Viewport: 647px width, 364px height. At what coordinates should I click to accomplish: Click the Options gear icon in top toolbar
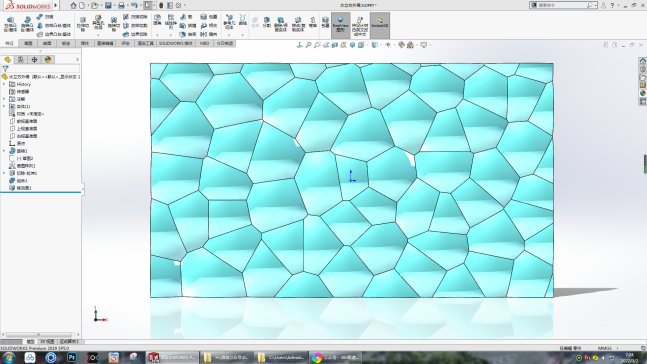[x=178, y=5]
